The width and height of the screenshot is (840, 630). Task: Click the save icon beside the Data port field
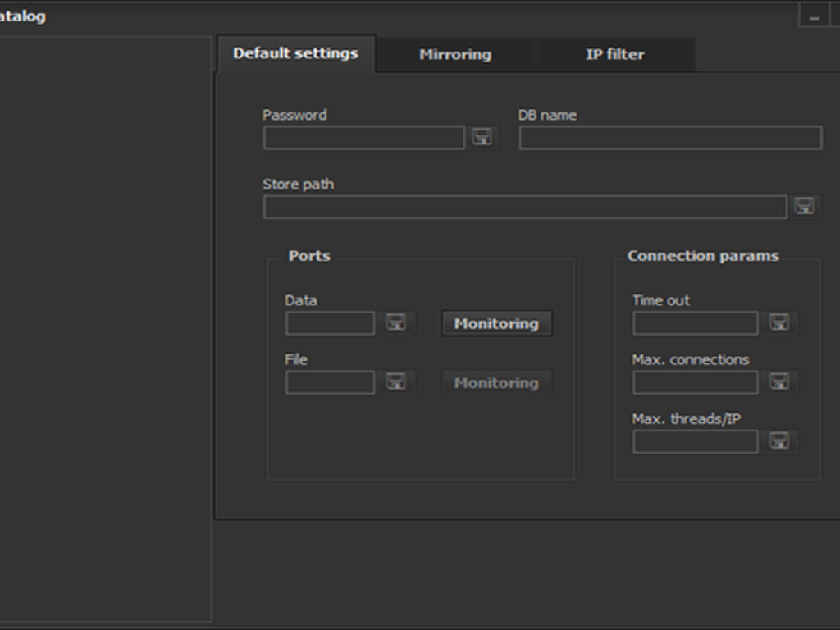pyautogui.click(x=396, y=322)
